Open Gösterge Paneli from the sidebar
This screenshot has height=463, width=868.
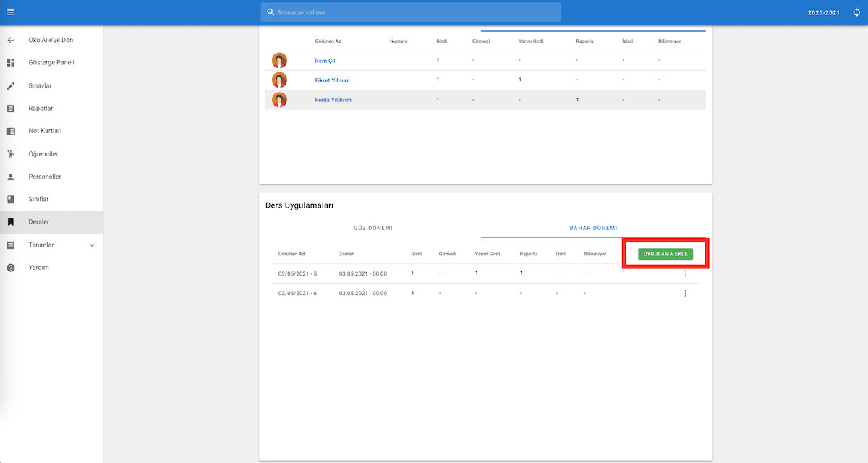pos(51,63)
